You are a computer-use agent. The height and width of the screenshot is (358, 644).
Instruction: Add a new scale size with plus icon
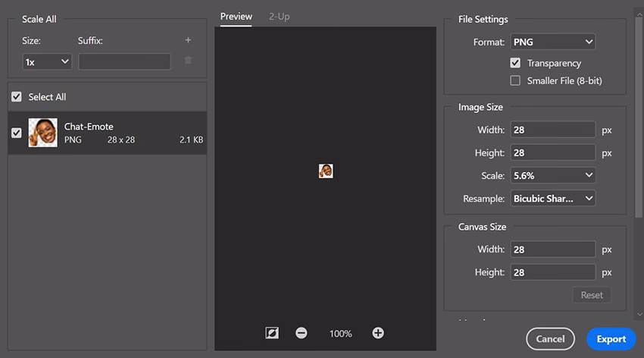188,40
